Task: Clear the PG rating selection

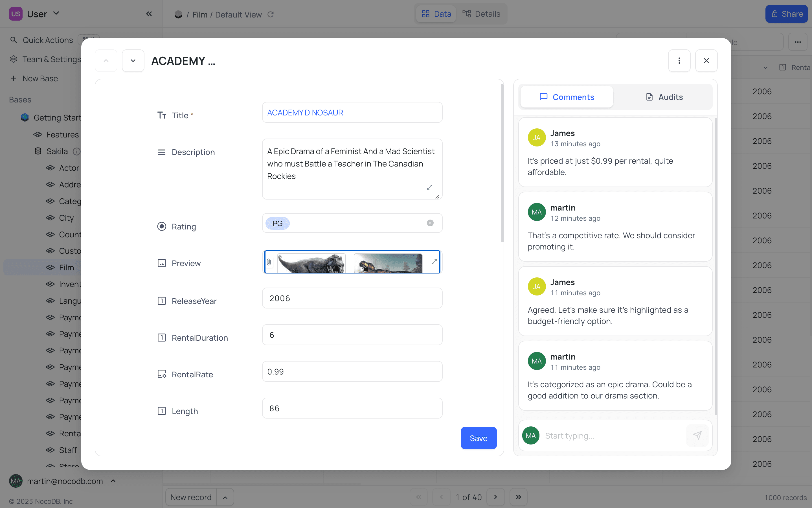Action: pos(430,223)
